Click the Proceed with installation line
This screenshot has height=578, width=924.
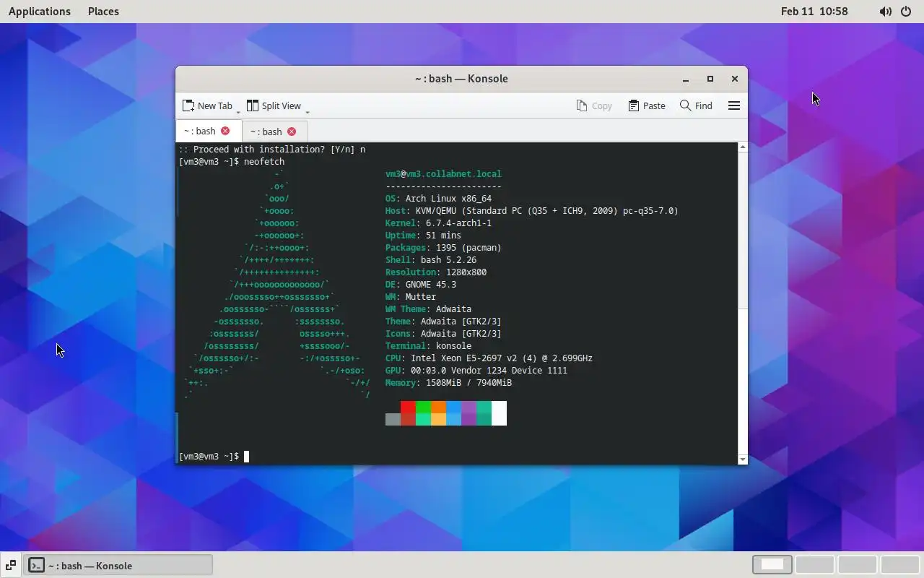(272, 150)
